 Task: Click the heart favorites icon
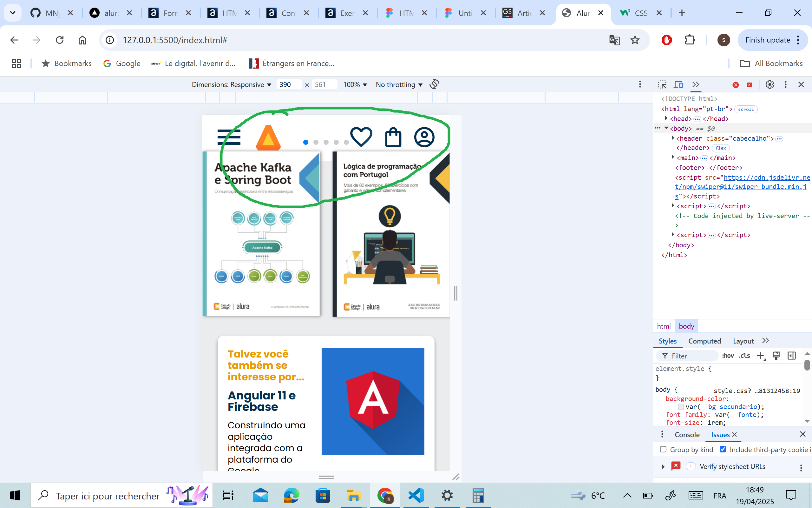(361, 137)
